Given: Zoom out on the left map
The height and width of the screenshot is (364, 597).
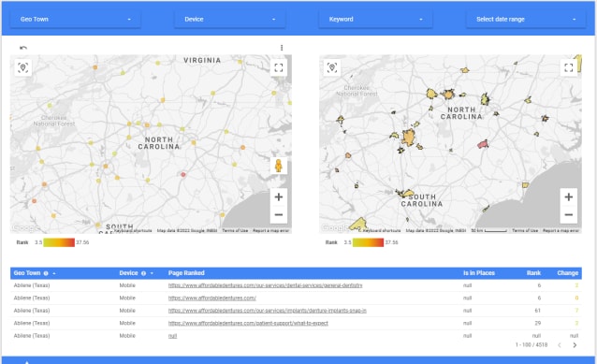Looking at the screenshot, I should tap(279, 214).
